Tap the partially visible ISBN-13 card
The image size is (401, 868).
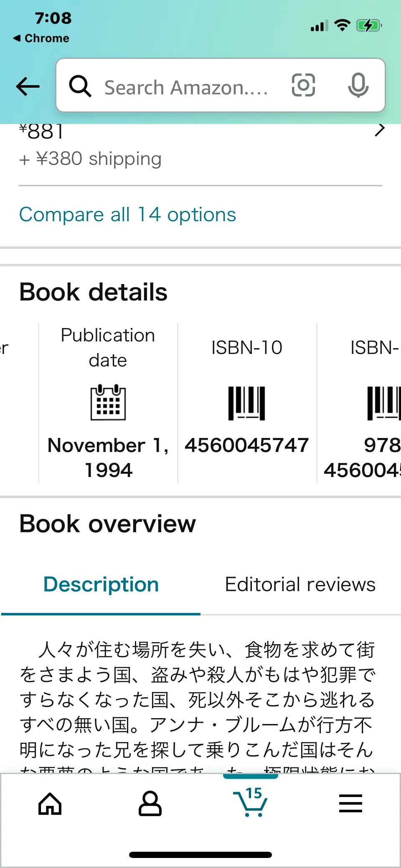(359, 403)
